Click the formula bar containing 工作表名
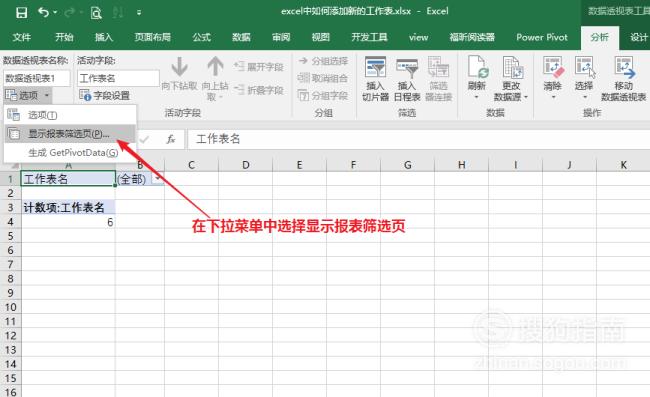 pos(419,139)
